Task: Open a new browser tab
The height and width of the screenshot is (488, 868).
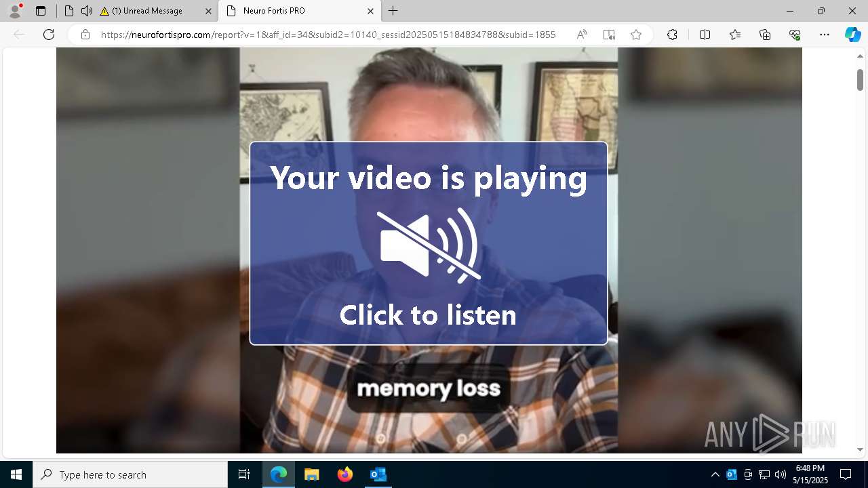Action: point(393,11)
